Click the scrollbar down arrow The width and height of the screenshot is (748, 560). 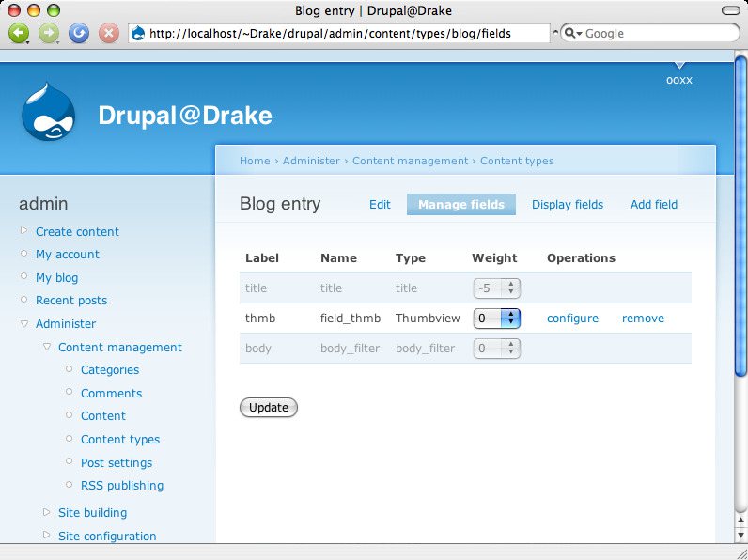click(x=740, y=536)
